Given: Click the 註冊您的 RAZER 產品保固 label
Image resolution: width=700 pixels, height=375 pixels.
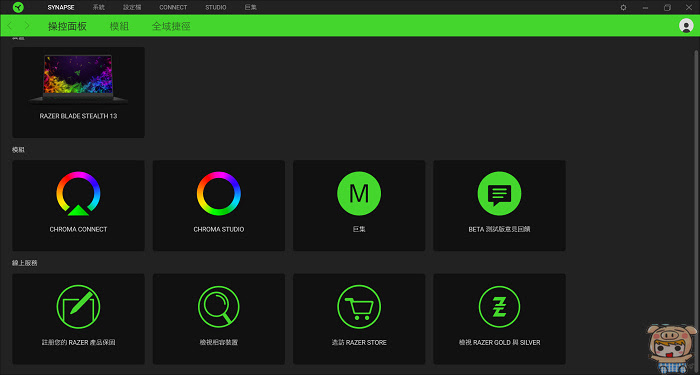Looking at the screenshot, I should coord(78,343).
